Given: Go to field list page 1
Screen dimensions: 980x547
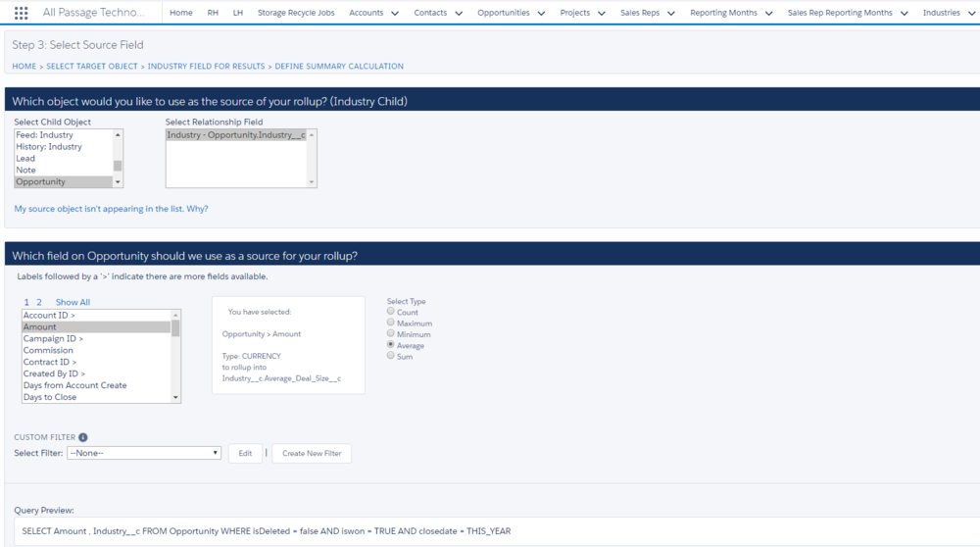Looking at the screenshot, I should coord(26,302).
